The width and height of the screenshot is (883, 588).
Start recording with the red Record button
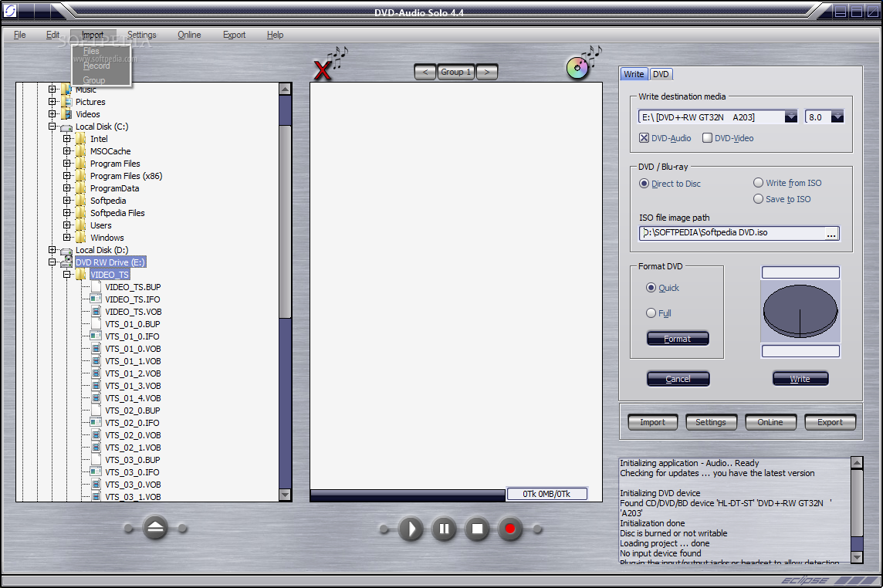[x=510, y=529]
